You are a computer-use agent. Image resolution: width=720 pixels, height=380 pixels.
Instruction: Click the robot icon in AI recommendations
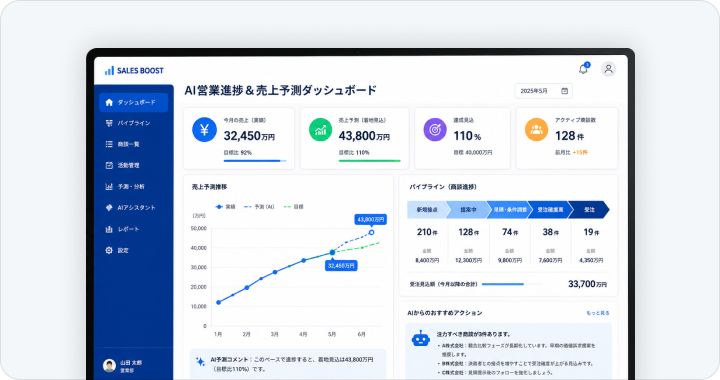421,339
